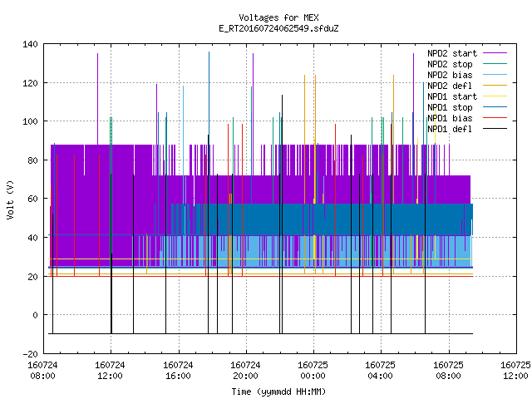Click the chart title 'Voltages for MEX'
The height and width of the screenshot is (399, 532).
click(x=278, y=17)
